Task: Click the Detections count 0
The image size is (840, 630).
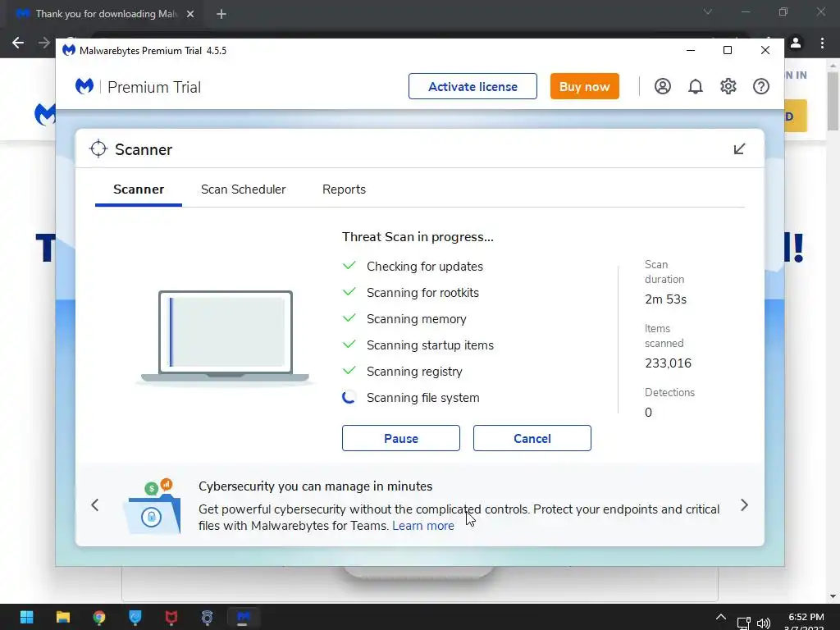Action: [x=648, y=412]
